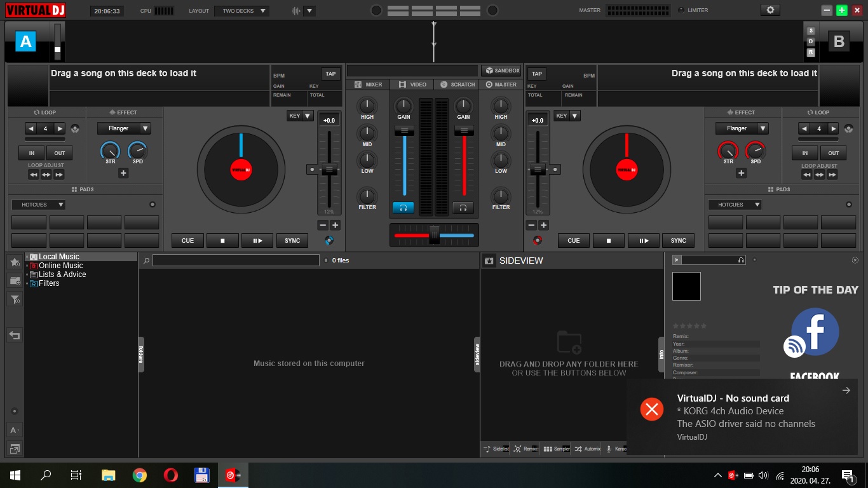Viewport: 868px width, 488px height.
Task: Open the Windows notification center icon
Action: [847, 475]
